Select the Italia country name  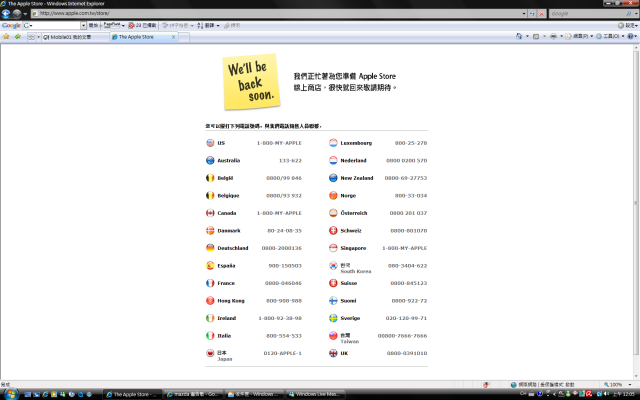224,336
